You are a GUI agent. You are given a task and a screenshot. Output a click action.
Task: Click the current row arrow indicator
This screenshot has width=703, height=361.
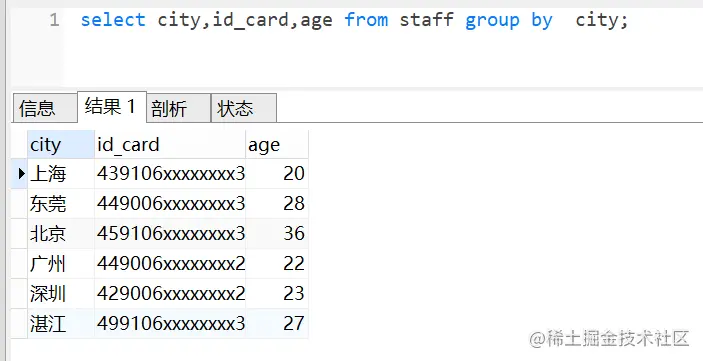tap(20, 173)
